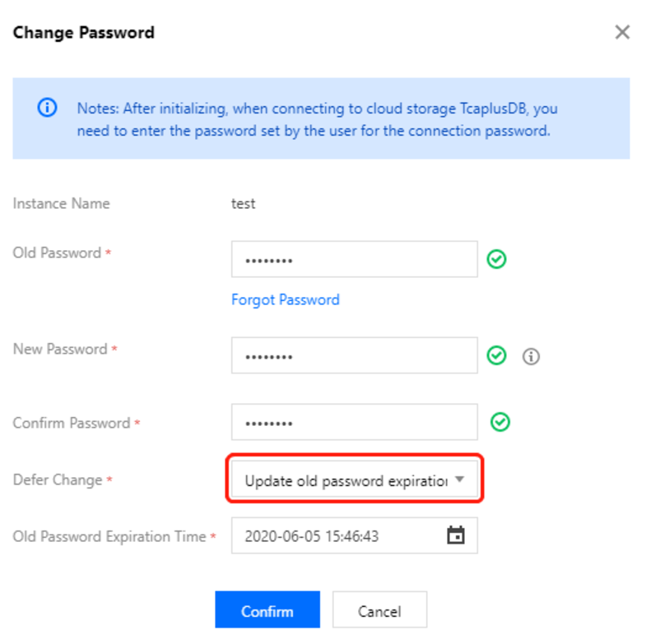Click the green checkmark beside Old Password
646x644 pixels.
[x=496, y=259]
